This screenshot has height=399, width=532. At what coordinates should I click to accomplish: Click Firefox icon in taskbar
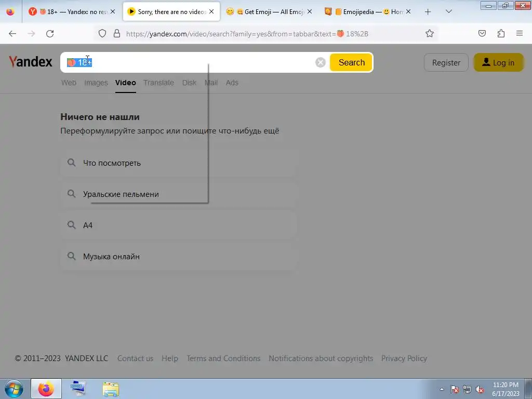tap(46, 389)
